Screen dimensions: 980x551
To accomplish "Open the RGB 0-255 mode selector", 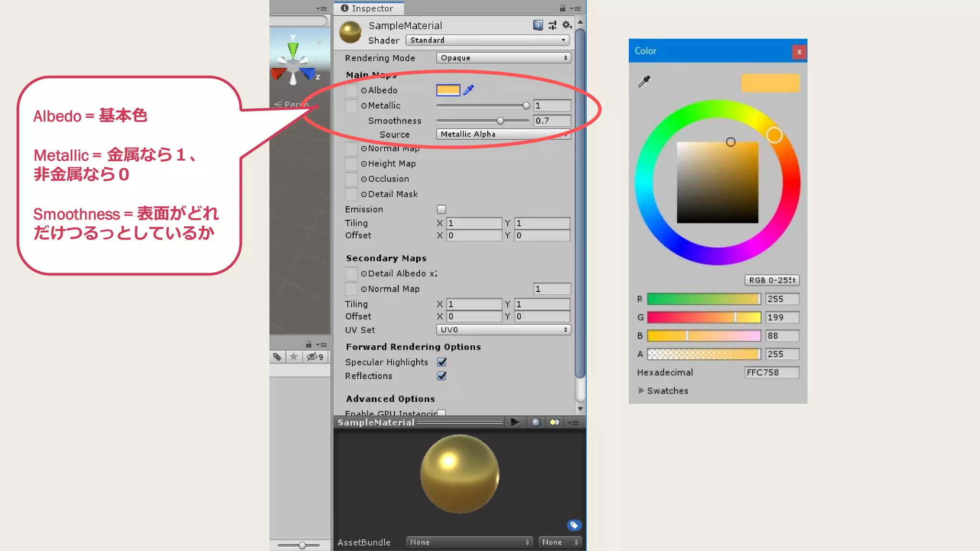I will coord(771,280).
